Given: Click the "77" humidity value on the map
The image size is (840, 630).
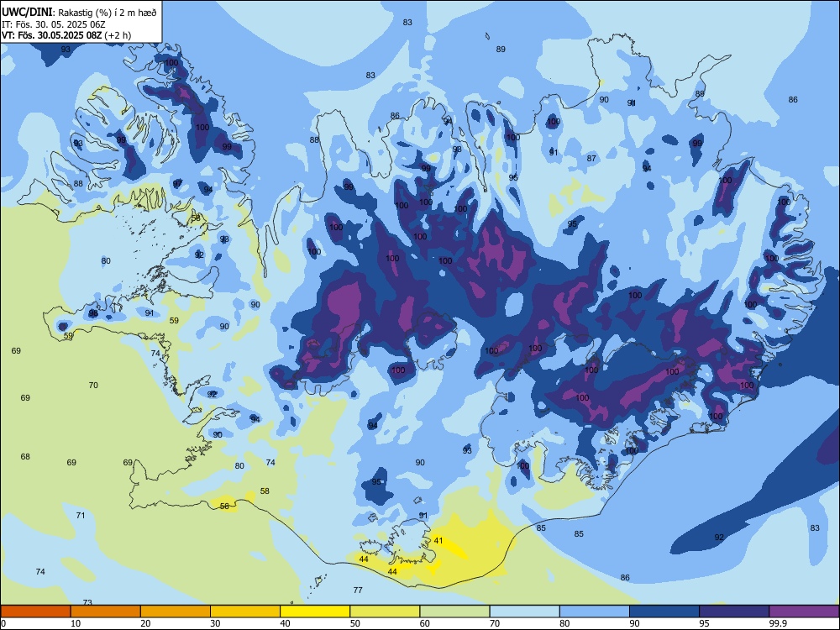Looking at the screenshot, I should (x=358, y=590).
